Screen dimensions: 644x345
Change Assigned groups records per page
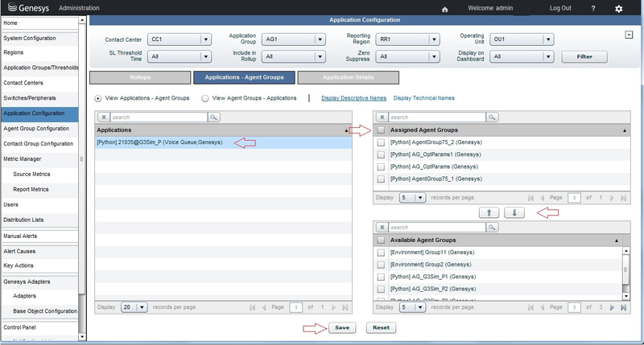(x=412, y=198)
